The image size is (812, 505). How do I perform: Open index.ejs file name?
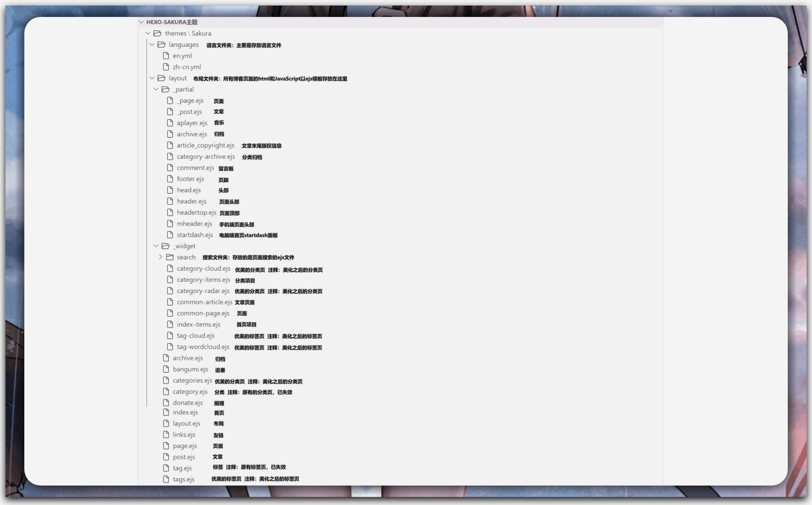(185, 412)
